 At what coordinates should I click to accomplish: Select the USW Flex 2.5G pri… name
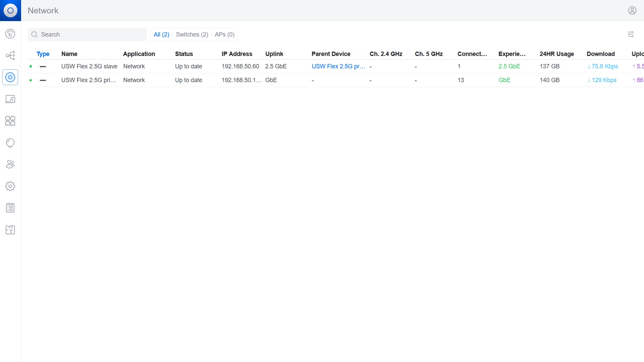click(89, 80)
